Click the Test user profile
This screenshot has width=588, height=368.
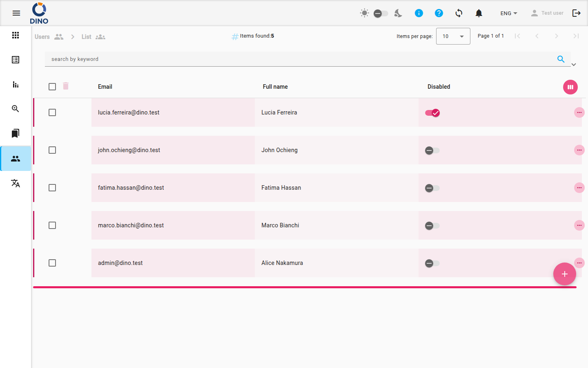tap(547, 13)
